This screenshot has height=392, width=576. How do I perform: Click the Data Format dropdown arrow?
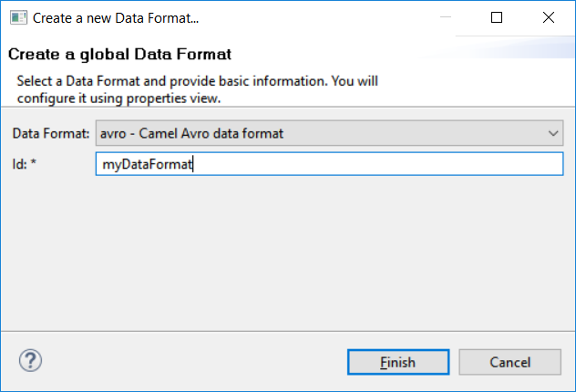coord(553,133)
